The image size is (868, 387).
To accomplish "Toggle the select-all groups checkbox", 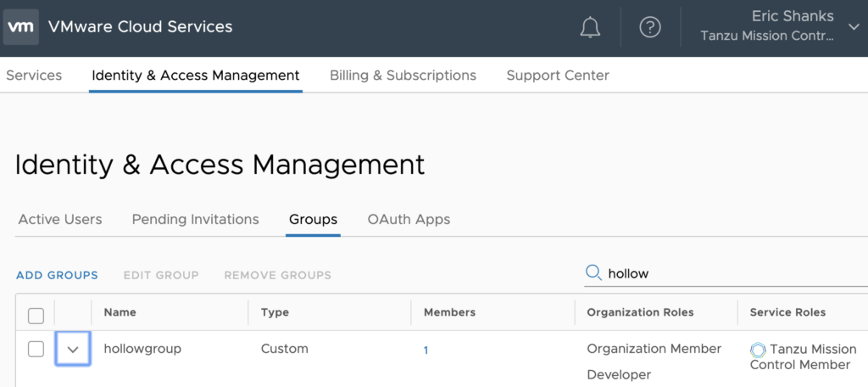I will point(36,316).
